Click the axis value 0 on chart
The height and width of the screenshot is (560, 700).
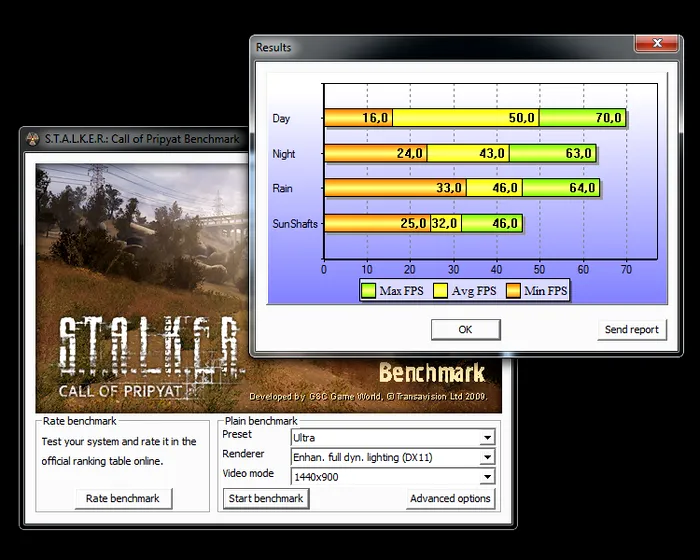pyautogui.click(x=324, y=269)
